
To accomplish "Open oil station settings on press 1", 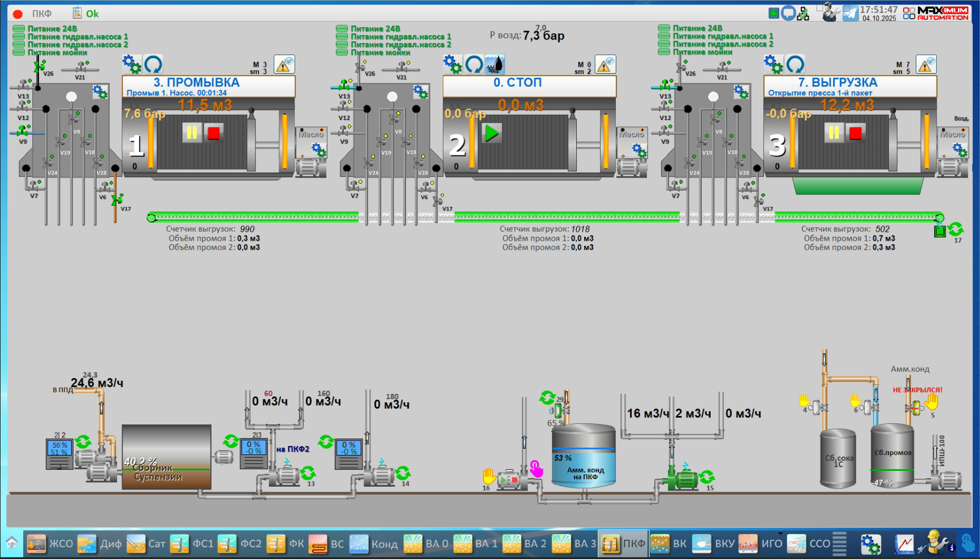I will coord(318,150).
